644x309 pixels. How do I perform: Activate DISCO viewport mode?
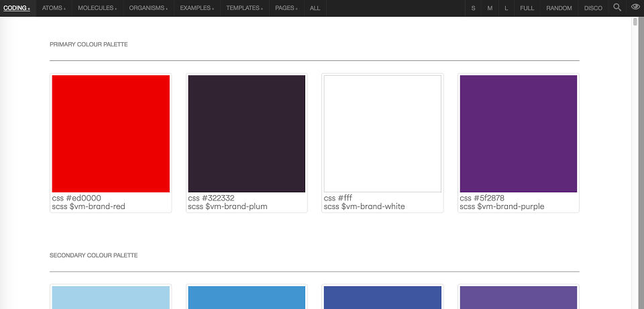[x=593, y=8]
